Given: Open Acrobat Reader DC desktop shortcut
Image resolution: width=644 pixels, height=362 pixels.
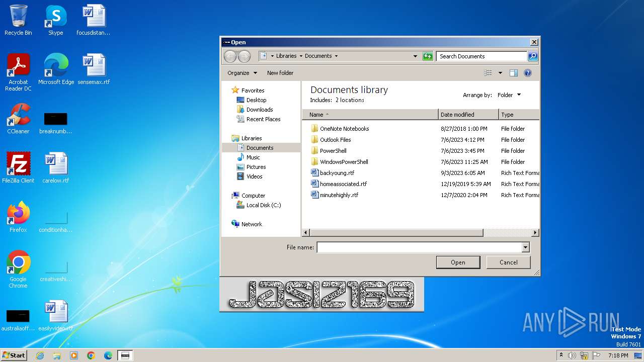Looking at the screenshot, I should coord(18,72).
